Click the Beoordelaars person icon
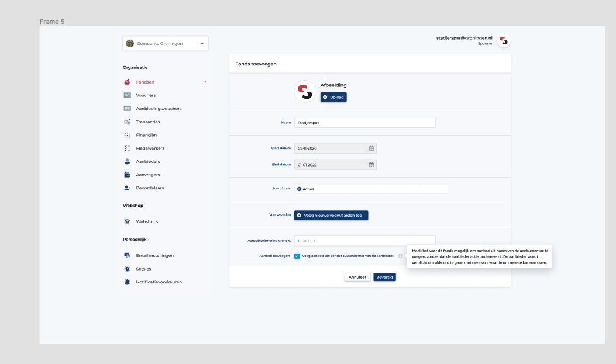 [128, 188]
